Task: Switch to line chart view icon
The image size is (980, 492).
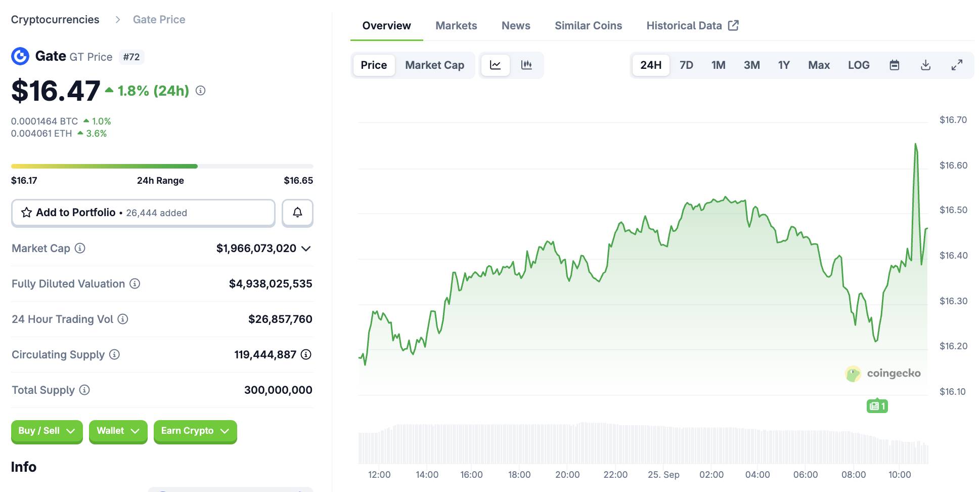Action: 496,65
